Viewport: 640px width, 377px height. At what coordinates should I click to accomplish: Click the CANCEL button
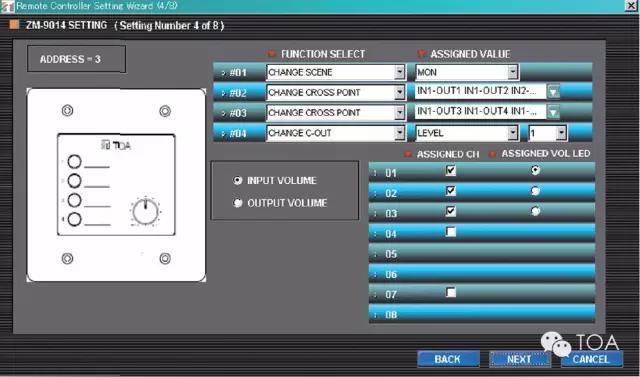(591, 359)
